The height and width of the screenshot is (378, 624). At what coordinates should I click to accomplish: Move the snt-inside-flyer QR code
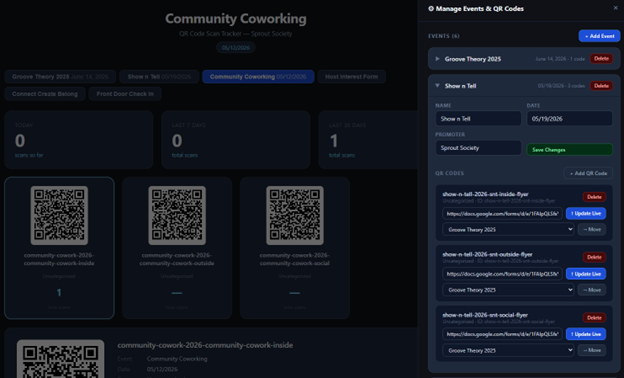pyautogui.click(x=592, y=230)
